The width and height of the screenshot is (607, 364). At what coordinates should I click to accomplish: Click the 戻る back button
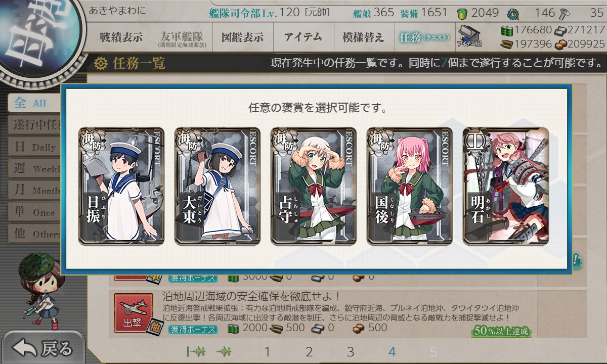tap(42, 348)
